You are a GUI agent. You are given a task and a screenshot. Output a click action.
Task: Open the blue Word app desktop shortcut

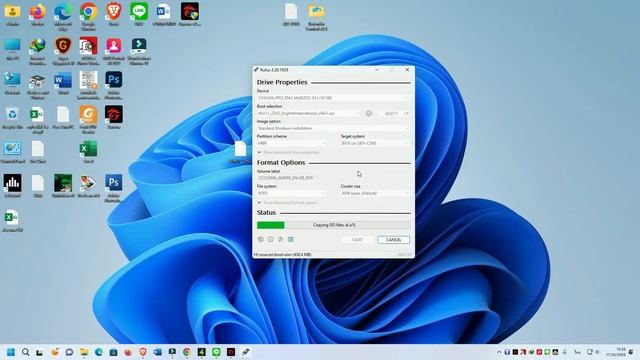[x=63, y=84]
